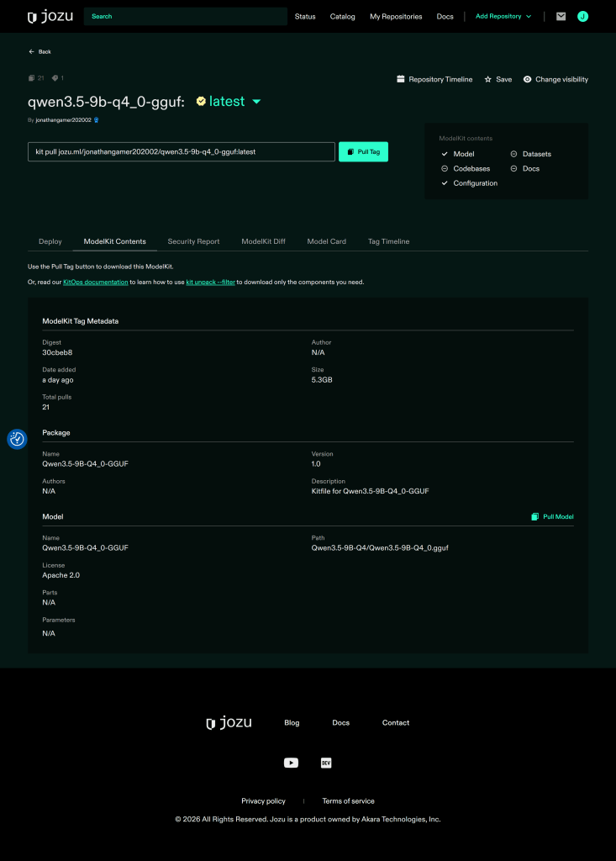Open the jonathangamer202002 author link
This screenshot has height=861, width=616.
tap(64, 119)
